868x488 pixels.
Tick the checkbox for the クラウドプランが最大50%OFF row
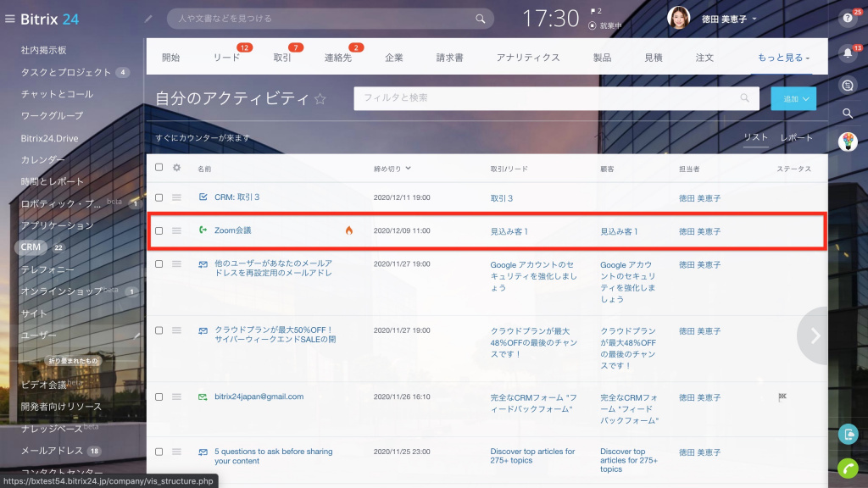pos(159,330)
